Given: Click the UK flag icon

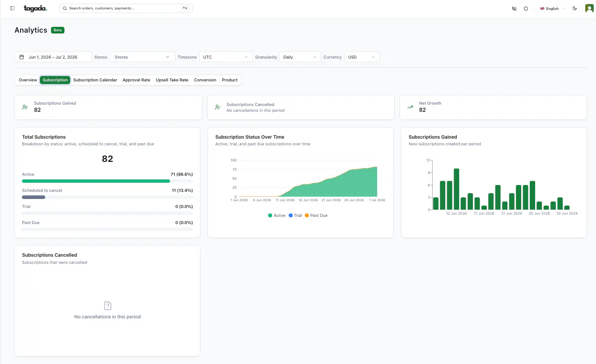Looking at the screenshot, I should click(x=542, y=8).
